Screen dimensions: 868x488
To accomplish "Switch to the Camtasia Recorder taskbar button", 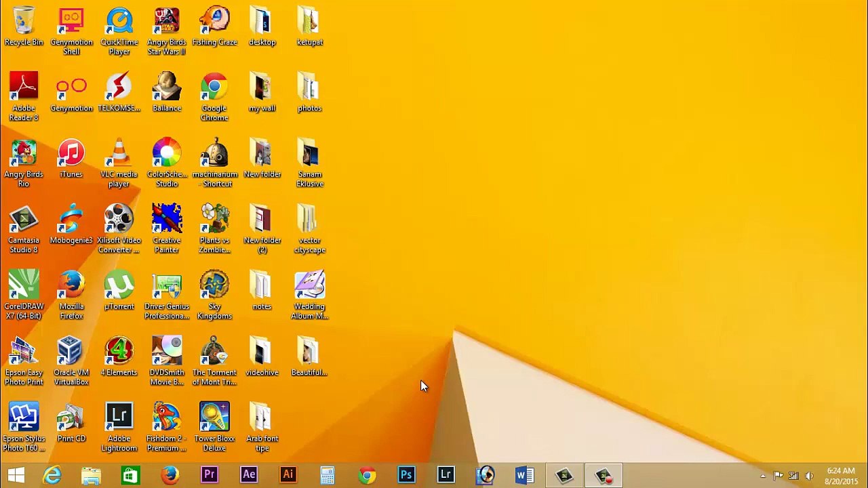I will pos(603,475).
